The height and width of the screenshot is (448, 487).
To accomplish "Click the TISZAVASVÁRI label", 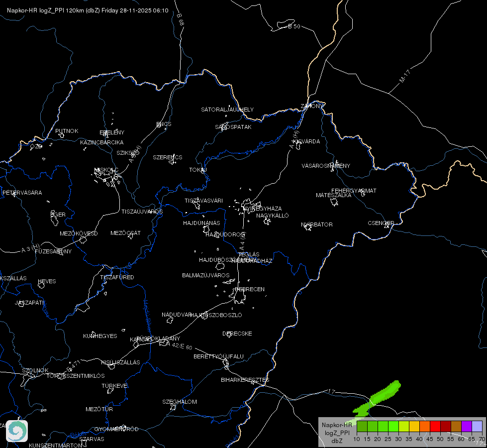I will point(204,201).
